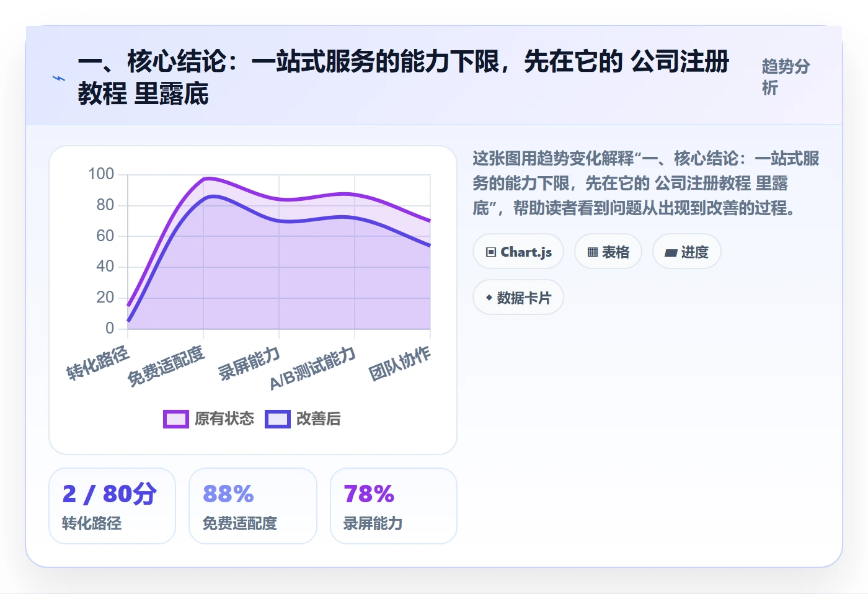Open the 78% 录屏能力 stat card

[394, 506]
